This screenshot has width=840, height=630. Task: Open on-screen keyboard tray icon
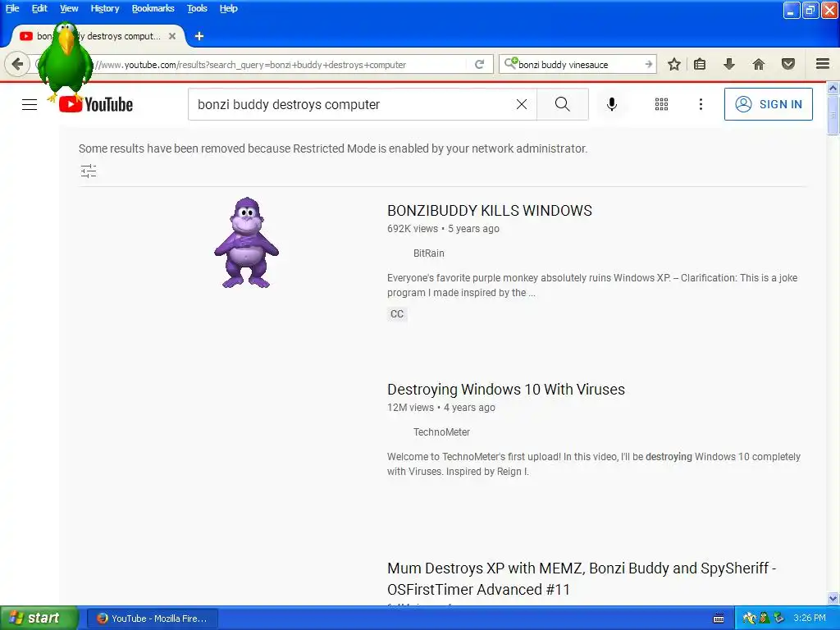tap(719, 619)
